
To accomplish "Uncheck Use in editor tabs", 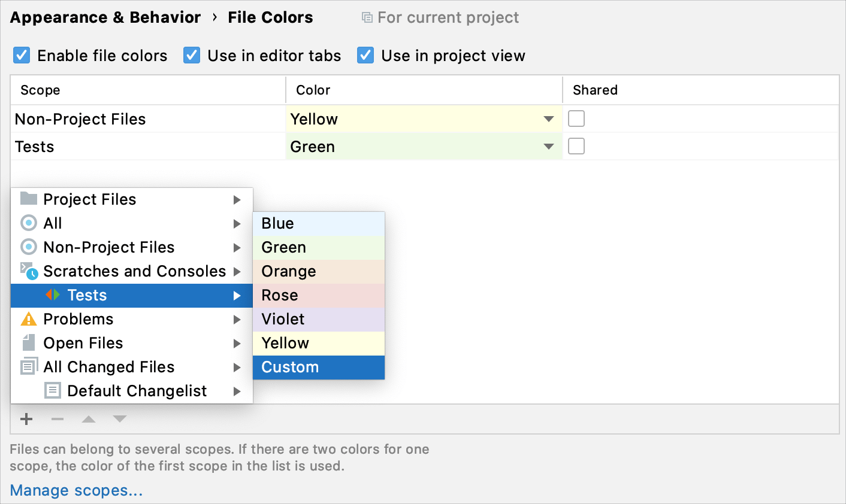I will tap(192, 55).
